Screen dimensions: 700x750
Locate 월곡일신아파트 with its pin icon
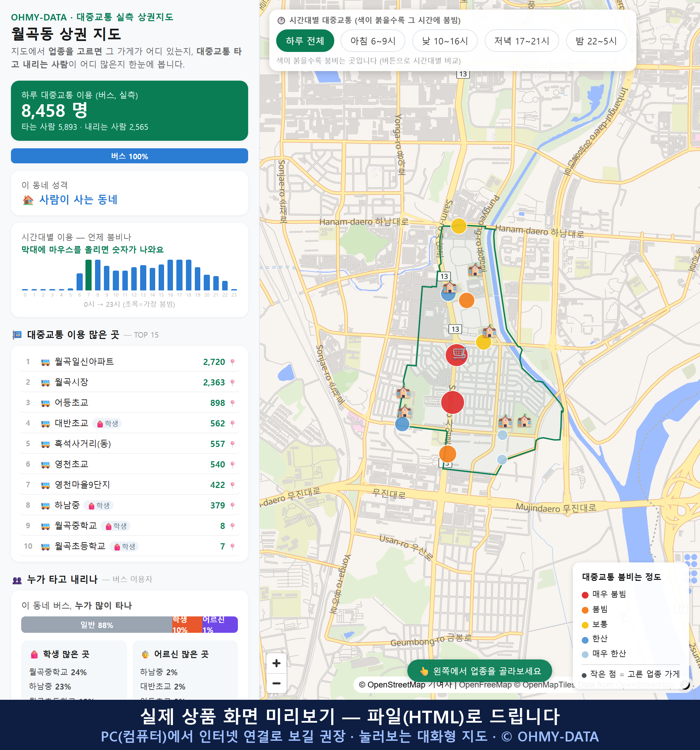tap(232, 362)
